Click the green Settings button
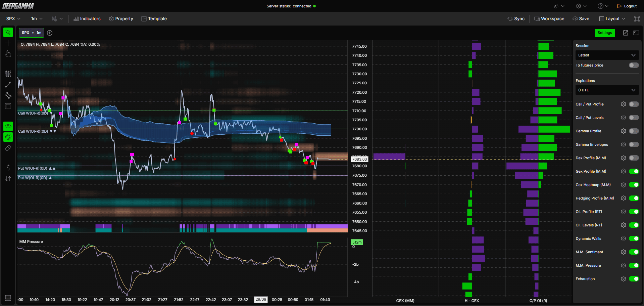Image resolution: width=644 pixels, height=306 pixels. (605, 33)
